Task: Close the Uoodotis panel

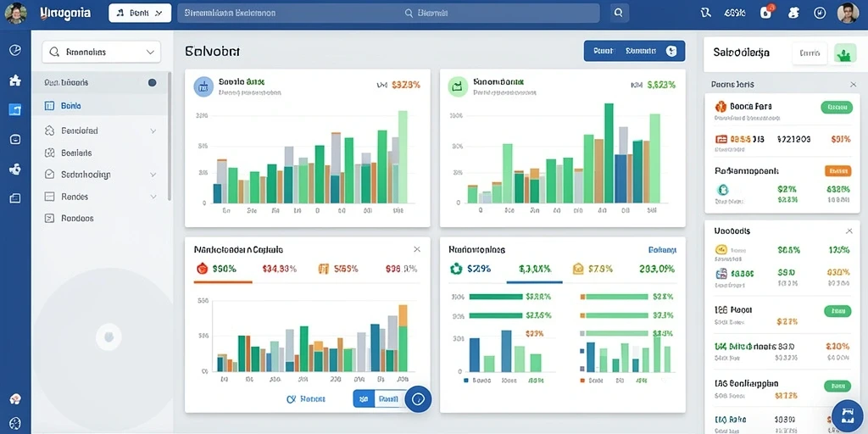Action: 849,231
